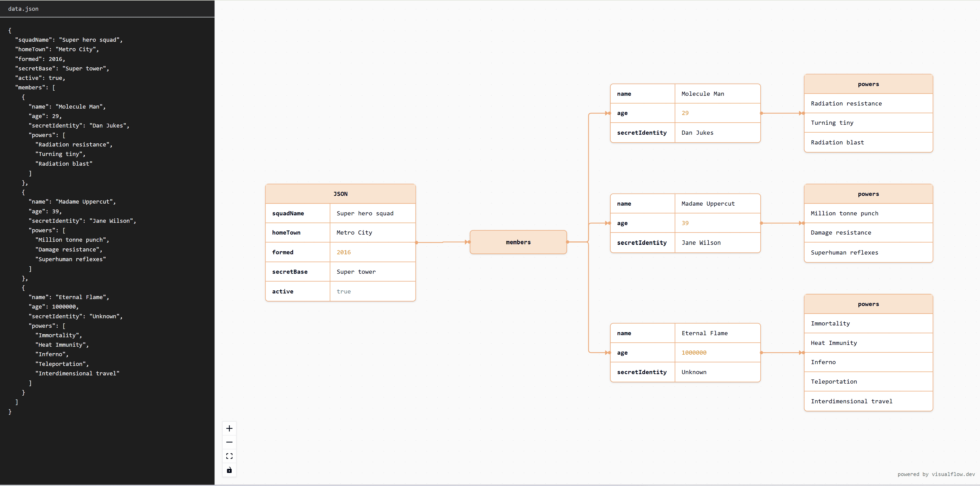
Task: Click the "Interdimensional travel" editor line
Action: (77, 373)
